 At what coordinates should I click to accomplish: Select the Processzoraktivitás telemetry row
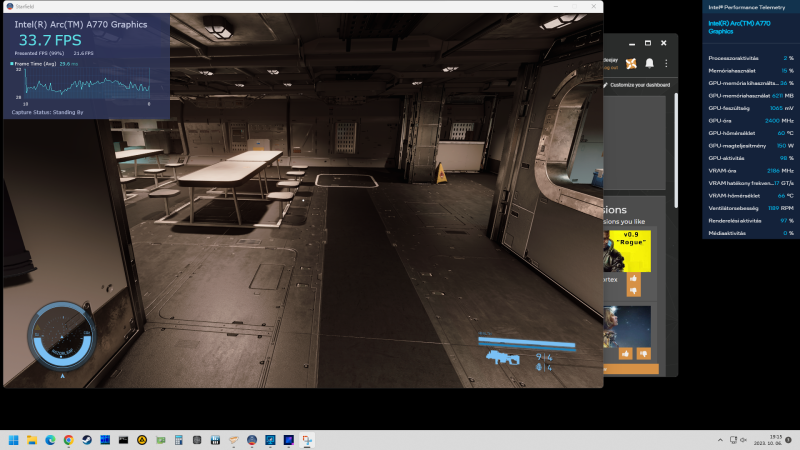click(x=751, y=58)
